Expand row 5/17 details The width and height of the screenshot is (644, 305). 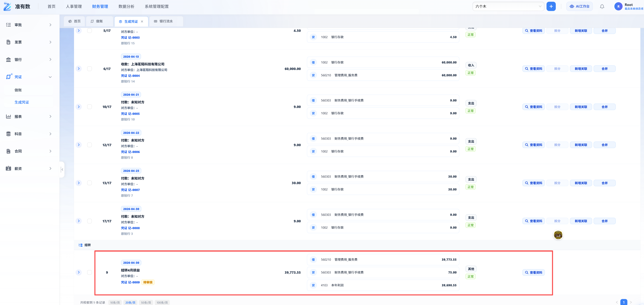79,31
